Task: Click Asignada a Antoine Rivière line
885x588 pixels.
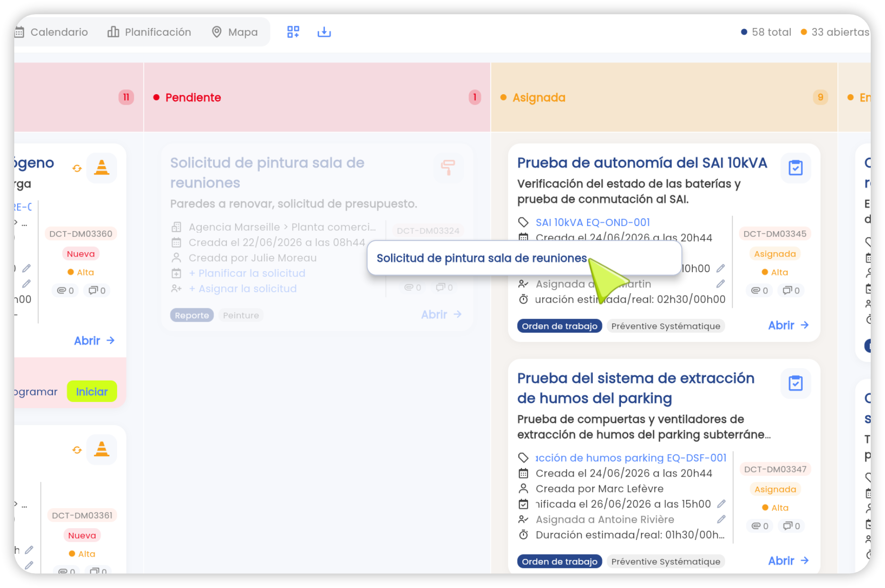Action: click(x=596, y=519)
